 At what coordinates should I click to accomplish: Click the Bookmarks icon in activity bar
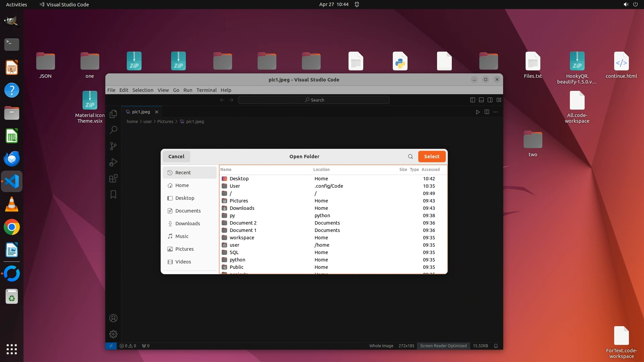(113, 194)
